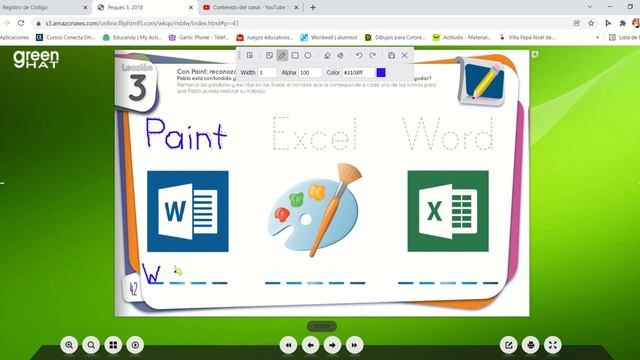Select the sticky note tool
Image resolution: width=640 pixels, height=360 pixels.
tap(269, 55)
